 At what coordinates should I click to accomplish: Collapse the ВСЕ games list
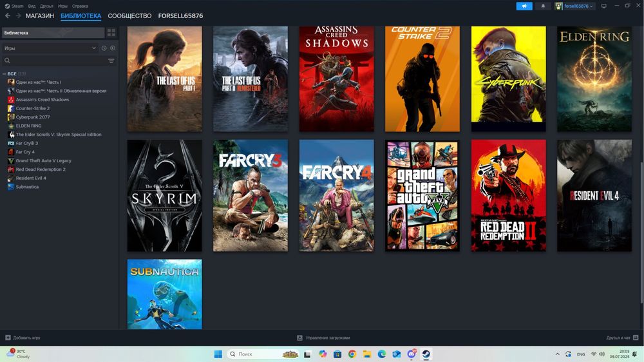[4, 74]
